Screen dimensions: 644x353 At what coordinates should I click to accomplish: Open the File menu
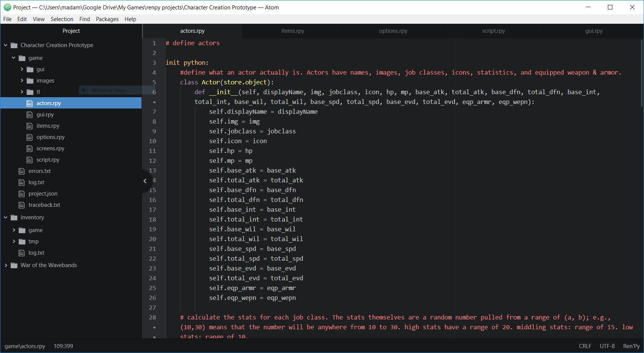[x=7, y=19]
